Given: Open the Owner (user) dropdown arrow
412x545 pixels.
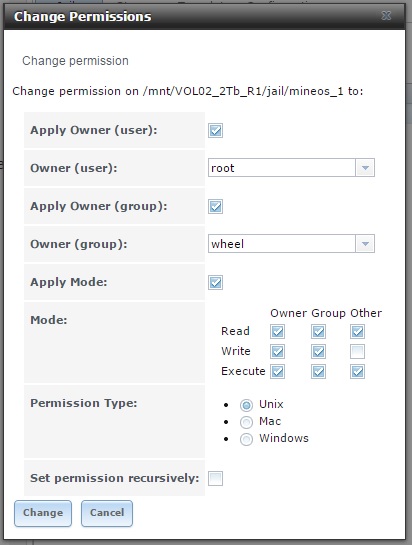Looking at the screenshot, I should coord(365,168).
